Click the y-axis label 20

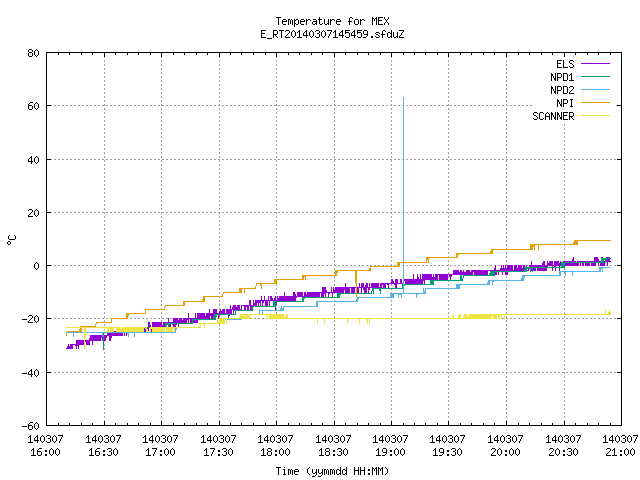click(33, 213)
